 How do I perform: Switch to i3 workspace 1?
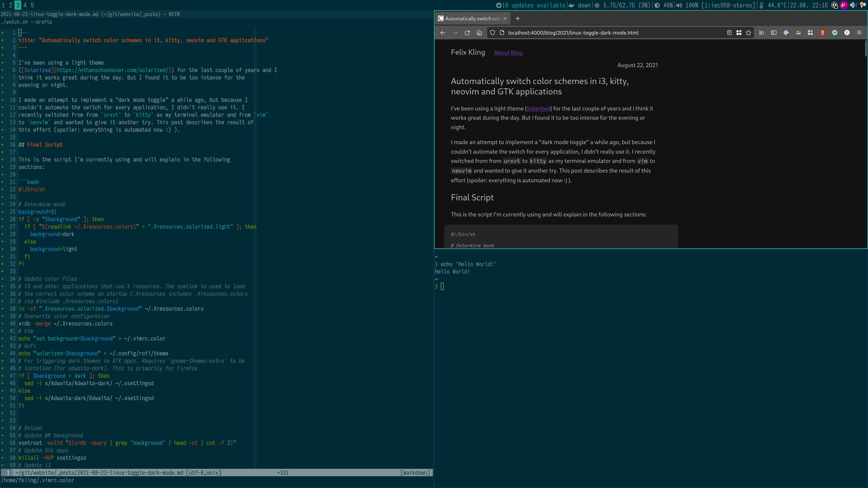pos(3,5)
